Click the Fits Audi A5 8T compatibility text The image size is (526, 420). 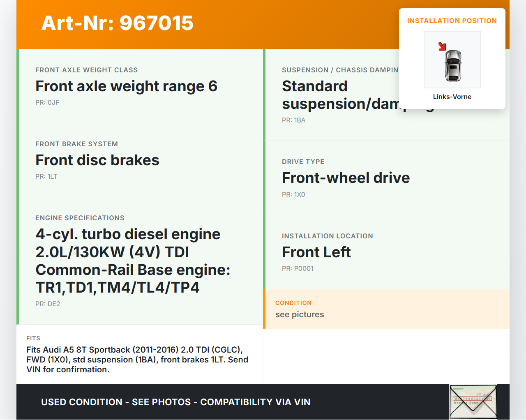137,359
